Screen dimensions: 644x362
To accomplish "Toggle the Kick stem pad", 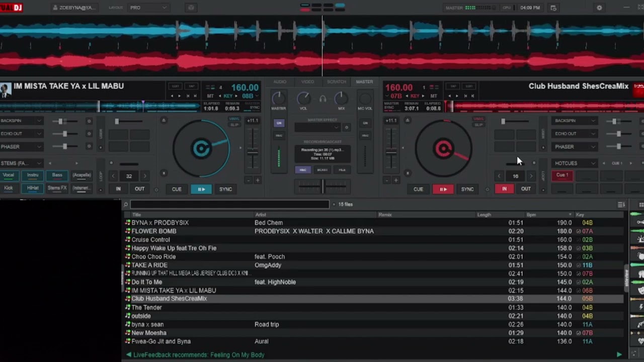I will (9, 188).
